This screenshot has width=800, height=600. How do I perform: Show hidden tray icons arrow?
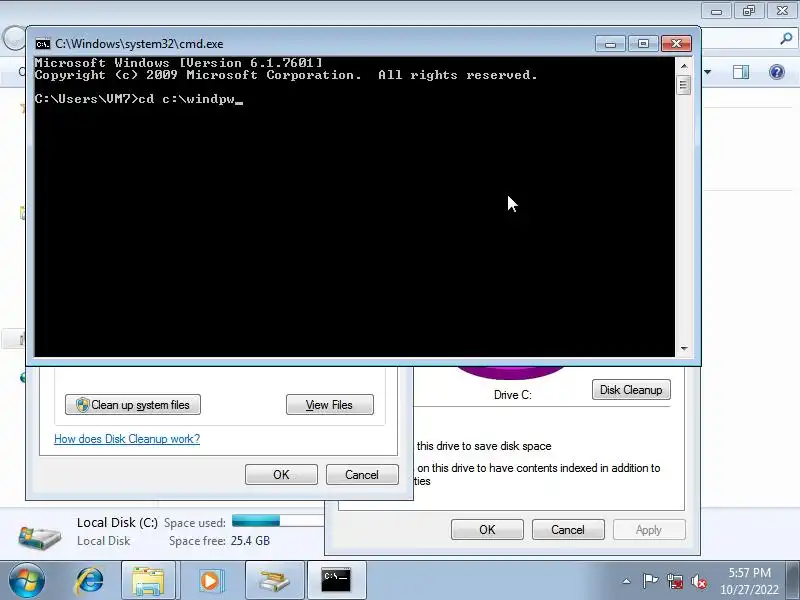coord(627,581)
